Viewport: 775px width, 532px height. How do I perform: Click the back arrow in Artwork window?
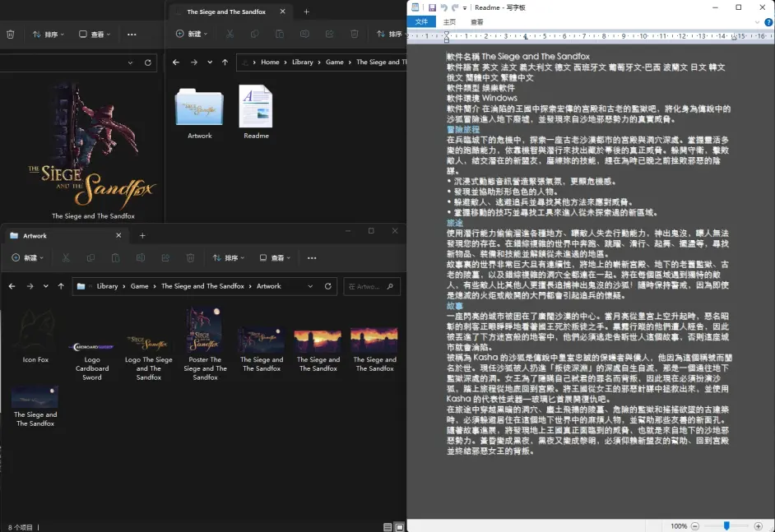point(12,286)
